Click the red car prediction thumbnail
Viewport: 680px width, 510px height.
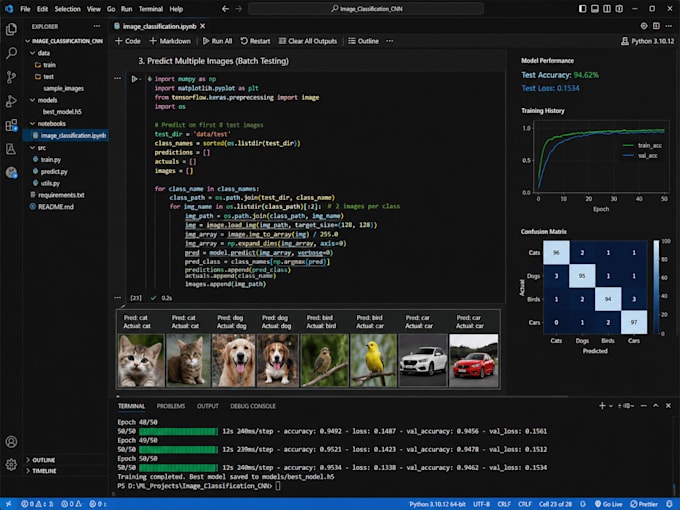(x=474, y=360)
